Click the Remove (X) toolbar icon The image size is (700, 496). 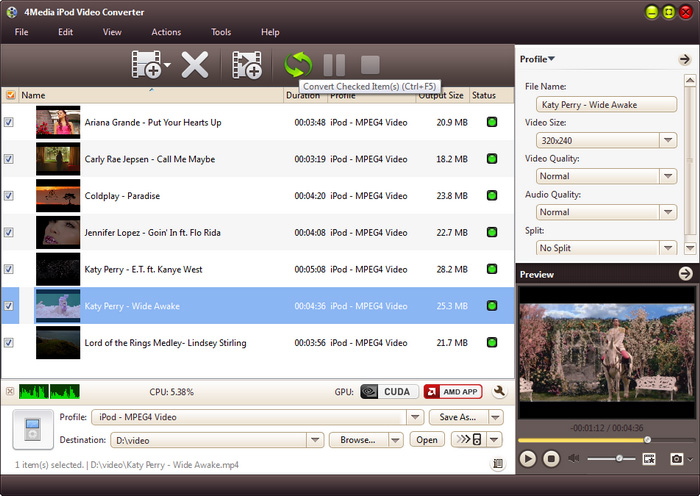[x=195, y=66]
